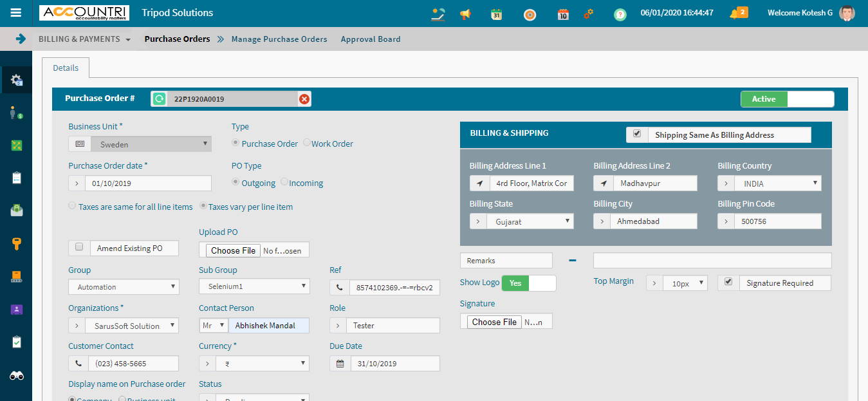Open the Organizations SarusSoft dropdown
Viewport: 868px width, 401px height.
(x=133, y=326)
